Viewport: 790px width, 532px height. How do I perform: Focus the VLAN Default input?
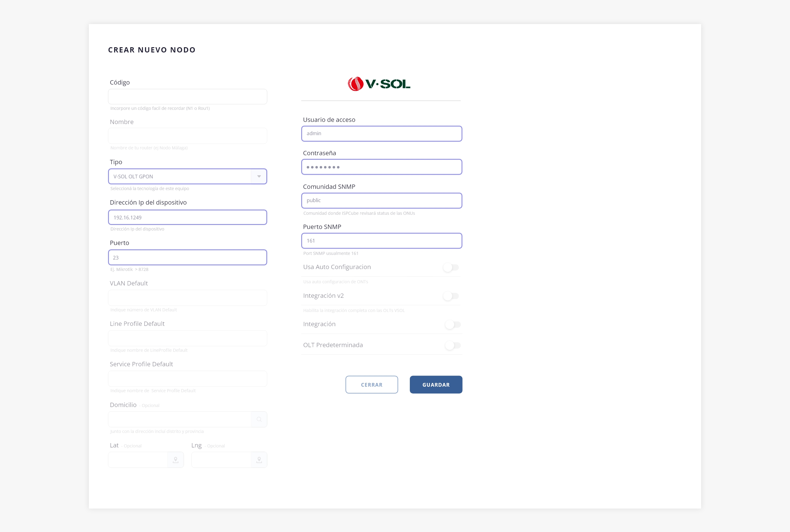187,298
